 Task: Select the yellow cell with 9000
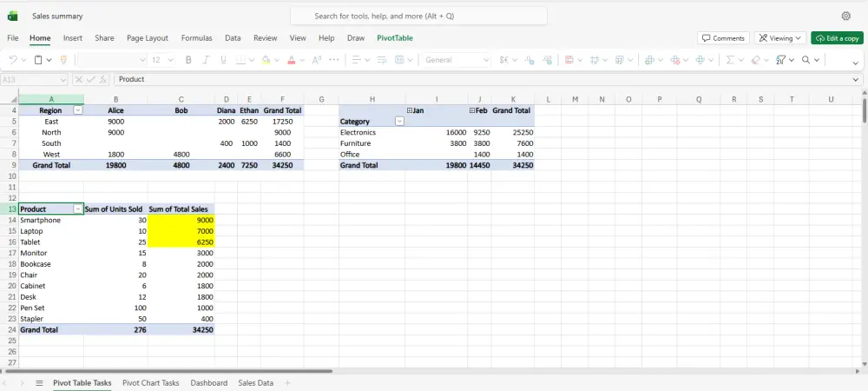click(x=181, y=221)
